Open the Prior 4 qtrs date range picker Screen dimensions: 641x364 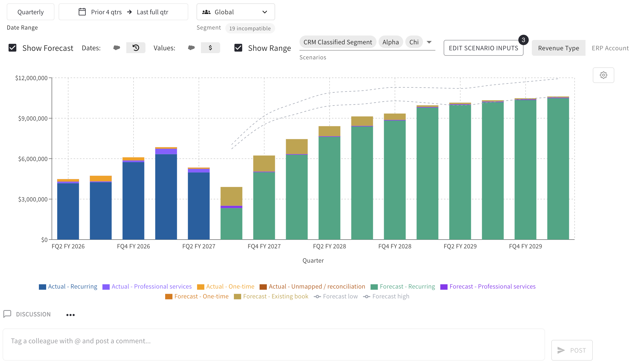(x=123, y=12)
